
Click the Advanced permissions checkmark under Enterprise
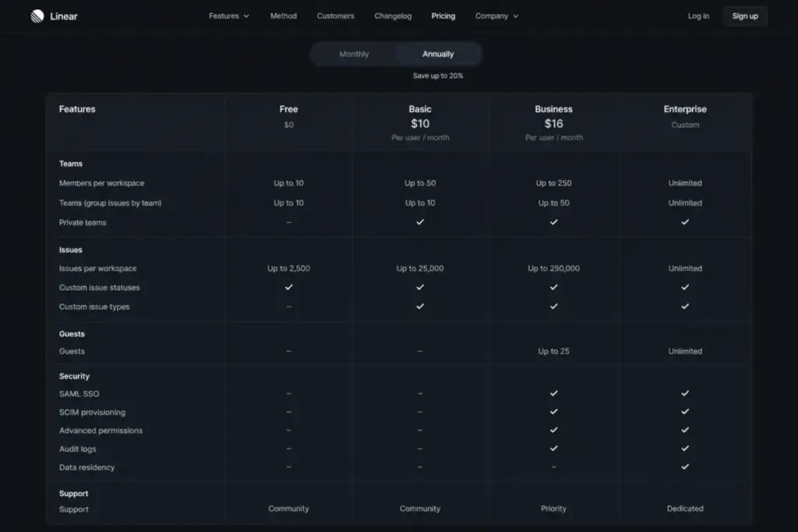685,430
